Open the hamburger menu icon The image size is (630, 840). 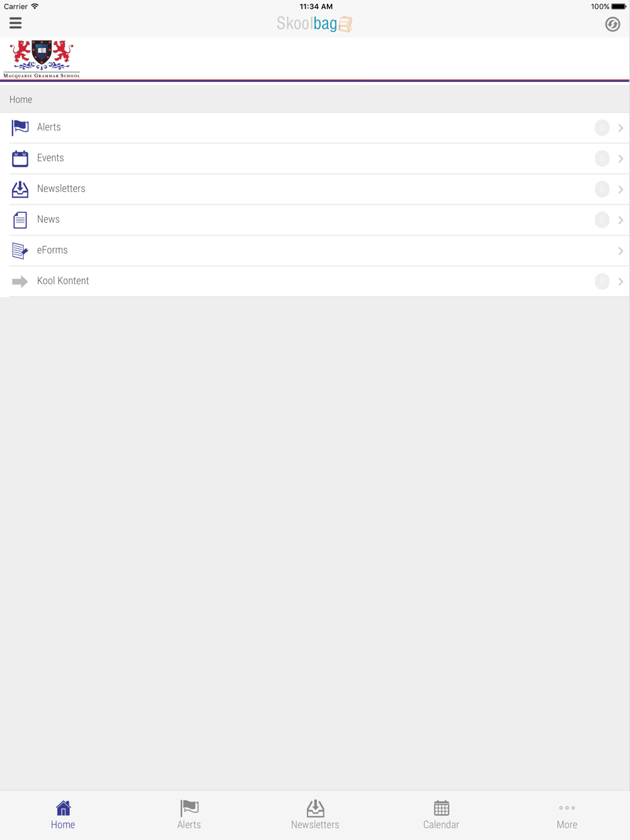16,23
